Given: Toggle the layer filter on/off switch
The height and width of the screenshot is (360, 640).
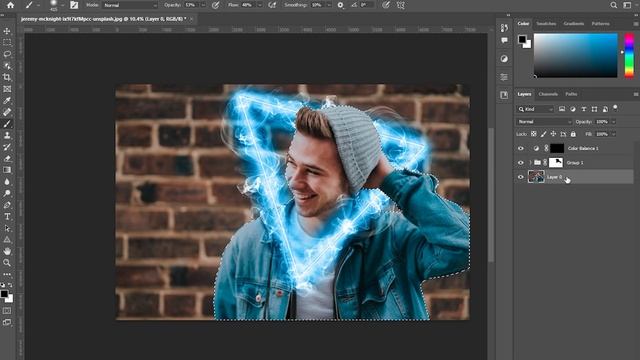Looking at the screenshot, I should click(x=615, y=108).
